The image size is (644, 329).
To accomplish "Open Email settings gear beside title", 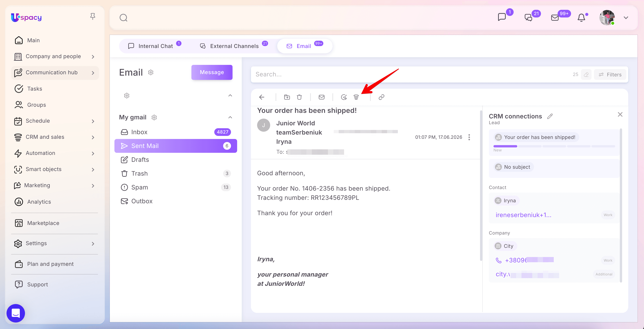I will pyautogui.click(x=151, y=73).
